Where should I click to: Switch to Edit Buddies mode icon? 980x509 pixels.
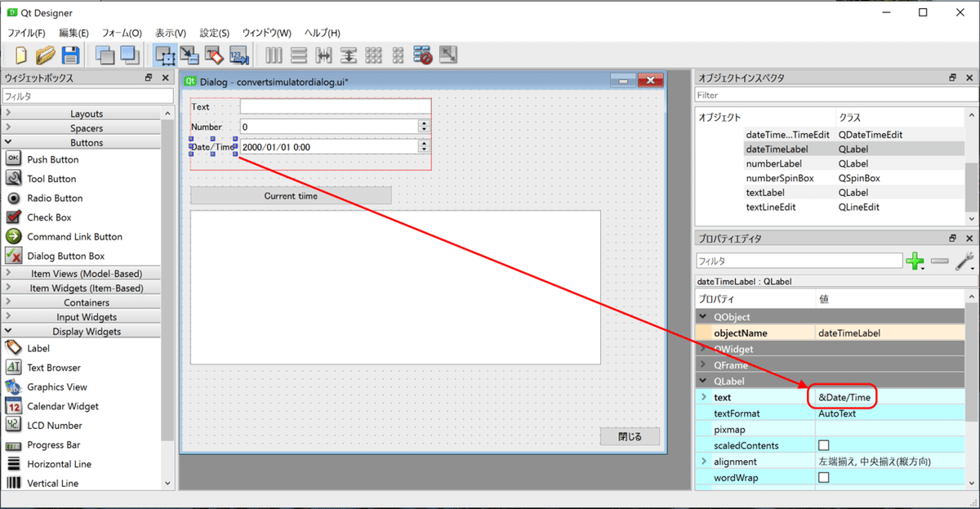pyautogui.click(x=214, y=56)
